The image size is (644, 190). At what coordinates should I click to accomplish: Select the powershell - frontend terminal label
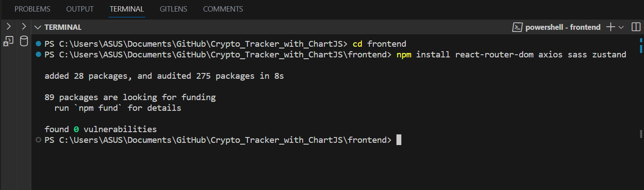[563, 27]
